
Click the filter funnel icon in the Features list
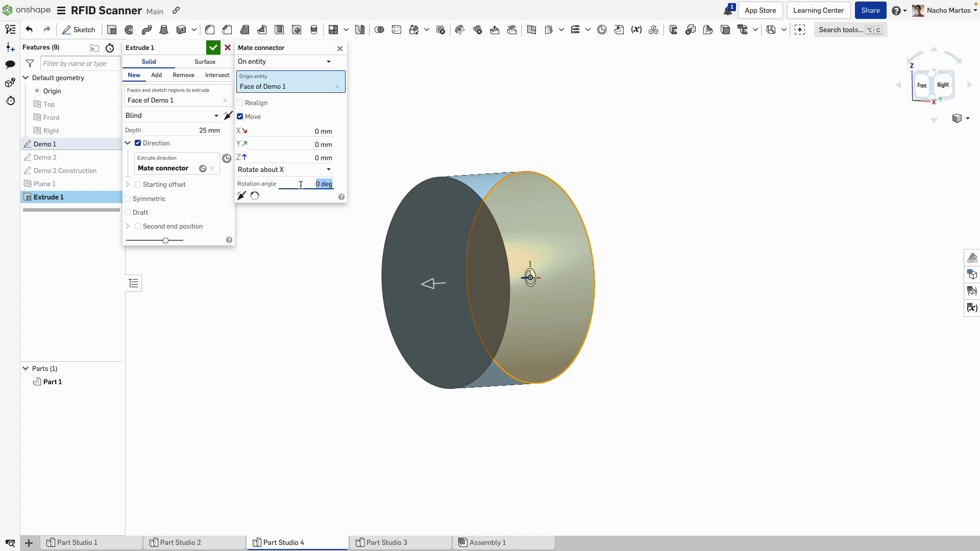tap(30, 64)
